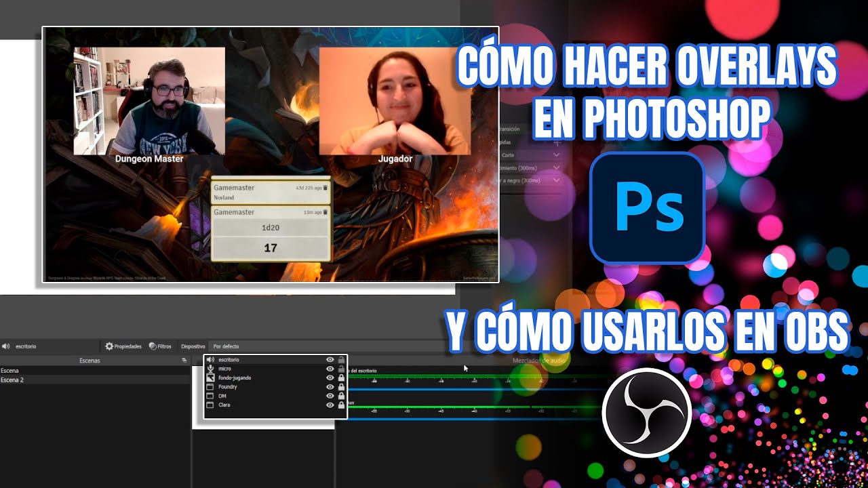Hide the fondo-jugando source with its eye icon

tap(330, 378)
